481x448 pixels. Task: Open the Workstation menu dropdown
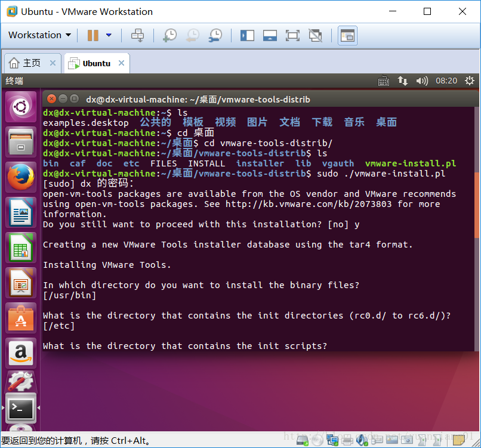click(x=39, y=35)
